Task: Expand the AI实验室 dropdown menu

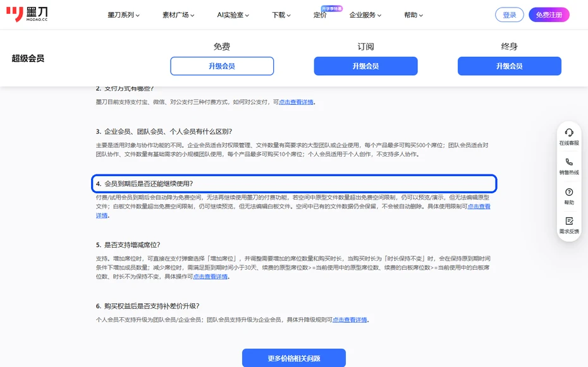Action: point(233,15)
